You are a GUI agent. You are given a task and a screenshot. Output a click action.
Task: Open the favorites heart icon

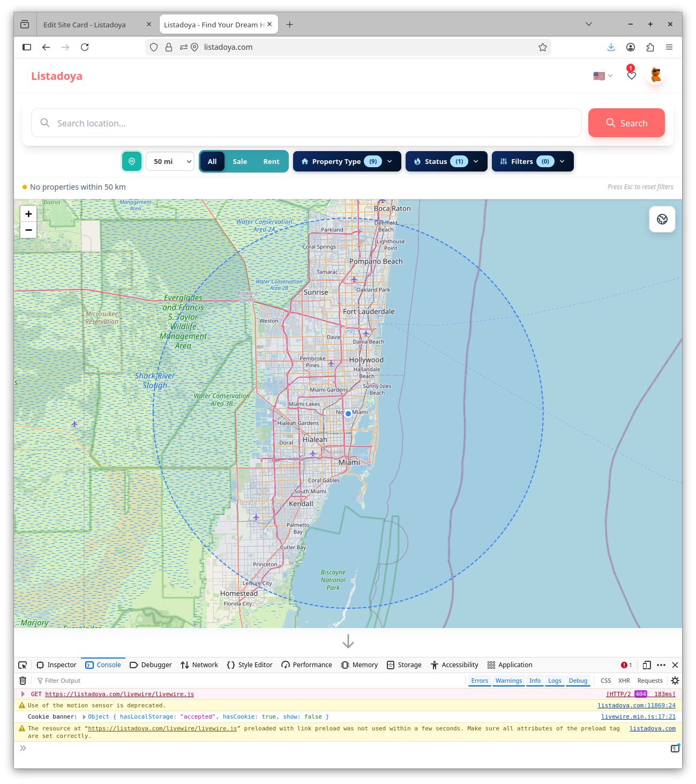(x=631, y=76)
